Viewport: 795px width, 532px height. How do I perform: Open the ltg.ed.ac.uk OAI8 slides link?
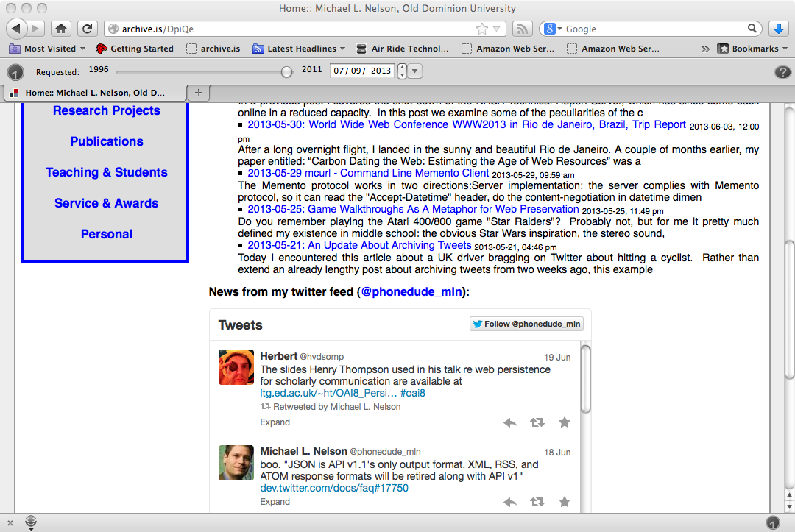pyautogui.click(x=328, y=393)
